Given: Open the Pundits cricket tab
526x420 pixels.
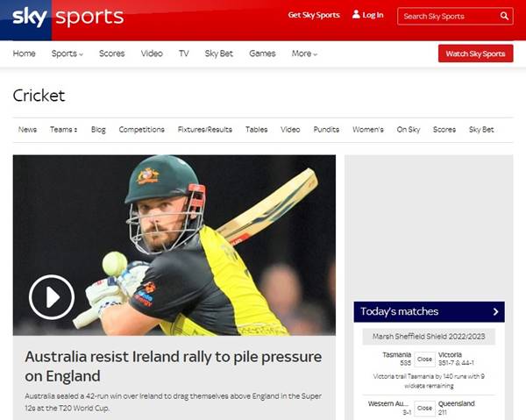Looking at the screenshot, I should (x=326, y=130).
